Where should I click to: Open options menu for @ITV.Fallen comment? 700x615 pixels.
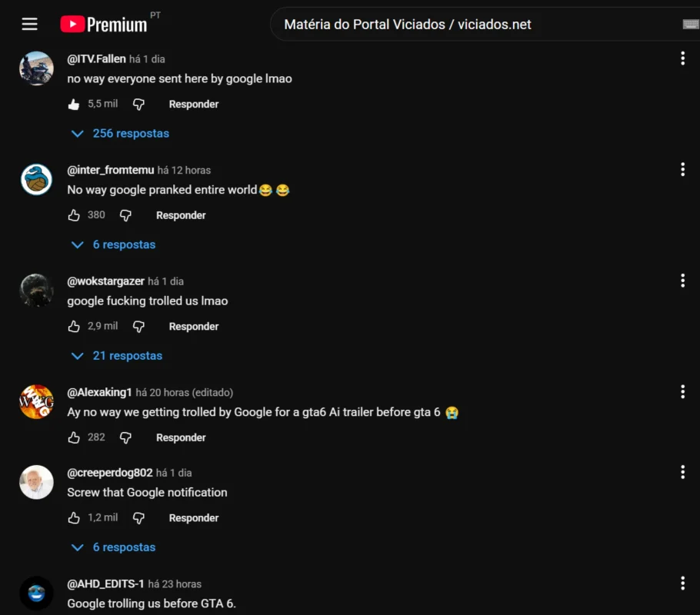[682, 58]
